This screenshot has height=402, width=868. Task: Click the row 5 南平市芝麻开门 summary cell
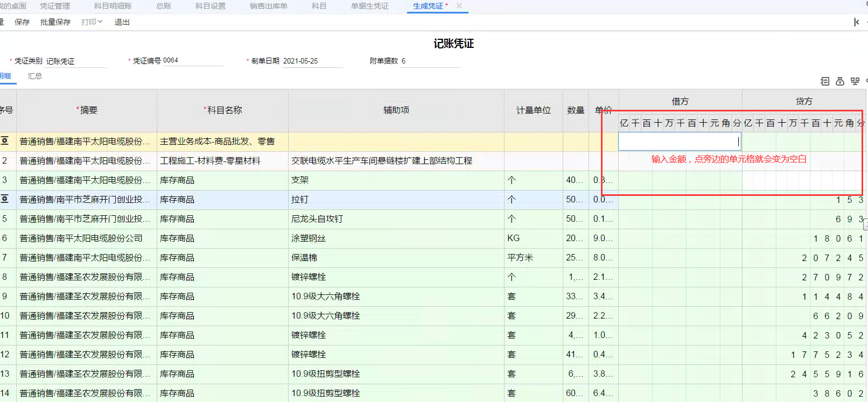click(86, 219)
